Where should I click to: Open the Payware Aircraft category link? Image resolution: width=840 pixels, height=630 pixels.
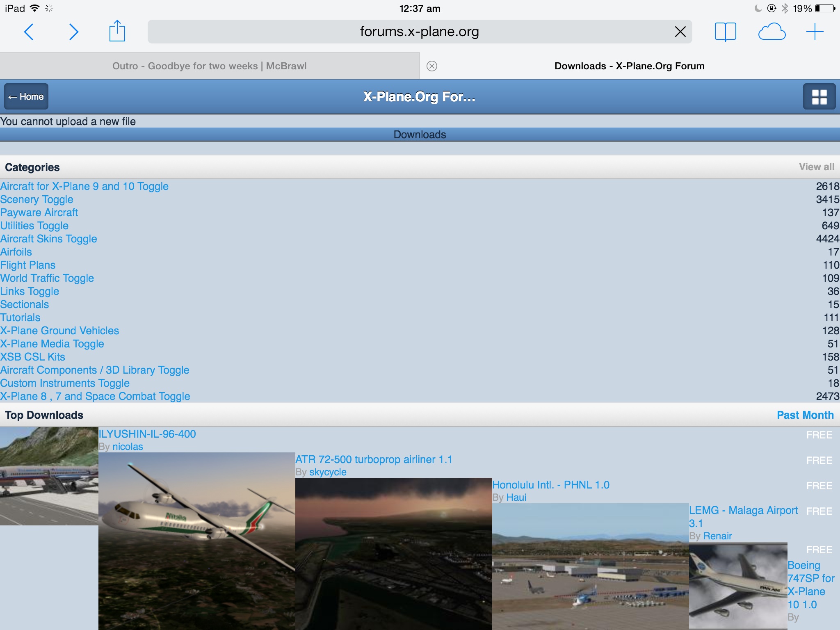pyautogui.click(x=39, y=212)
